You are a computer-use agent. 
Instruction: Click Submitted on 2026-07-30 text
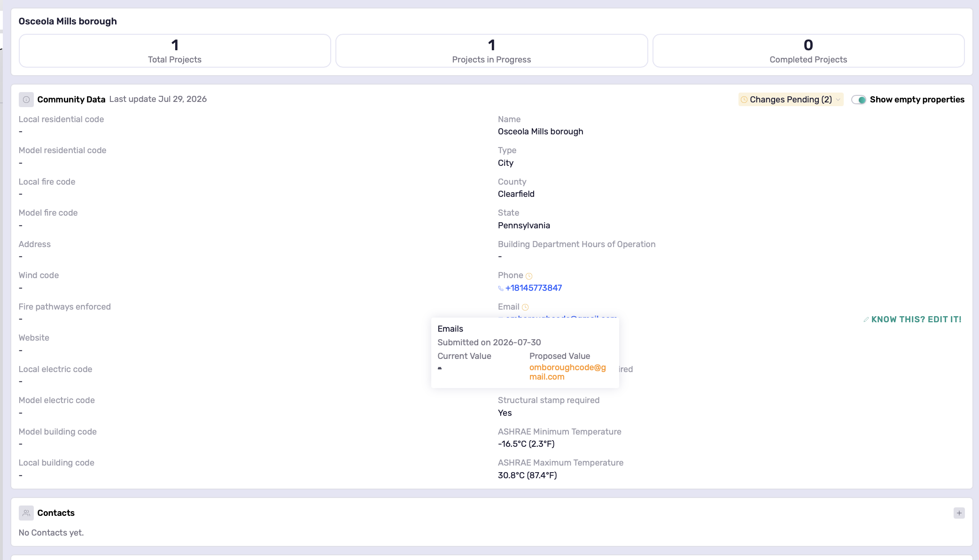click(489, 342)
